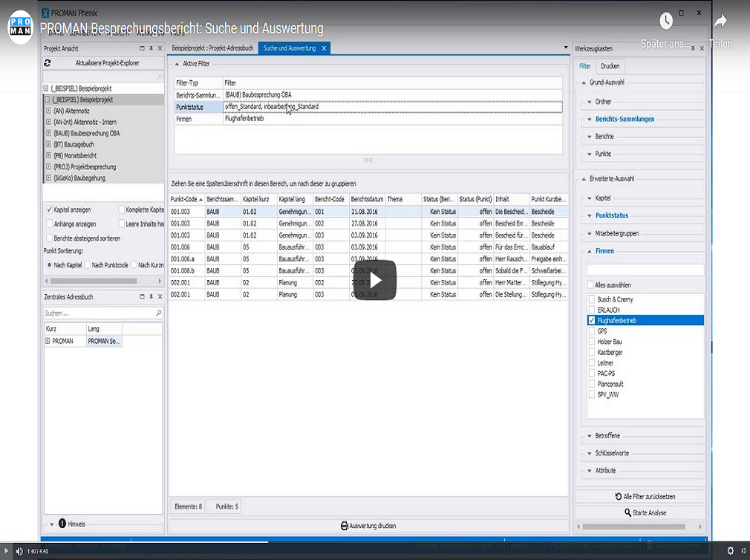Maximize the Zentrales Adressbuch panel

point(142,296)
